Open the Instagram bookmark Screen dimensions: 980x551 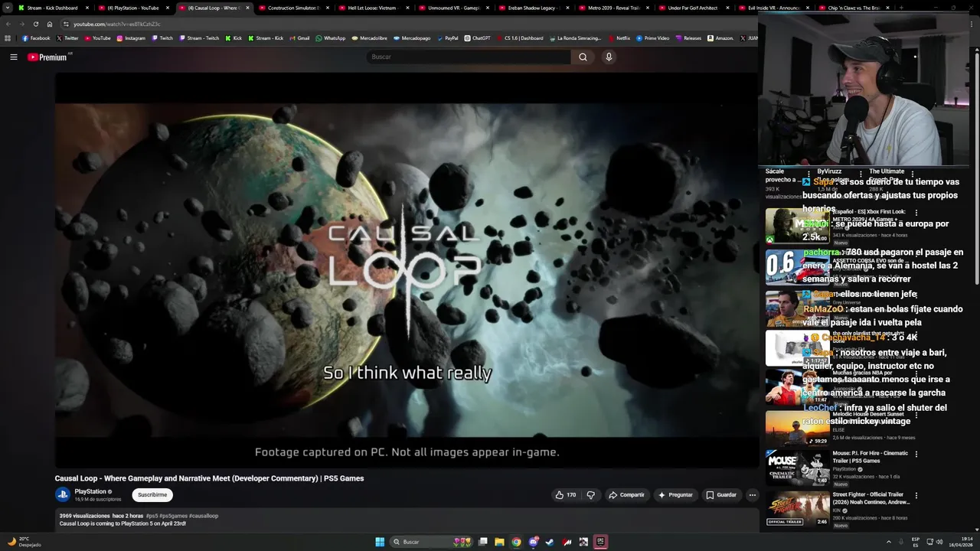(131, 37)
